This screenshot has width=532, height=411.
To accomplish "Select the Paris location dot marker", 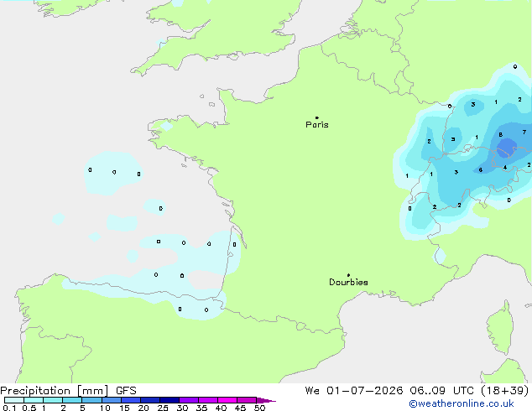I will point(317,117).
